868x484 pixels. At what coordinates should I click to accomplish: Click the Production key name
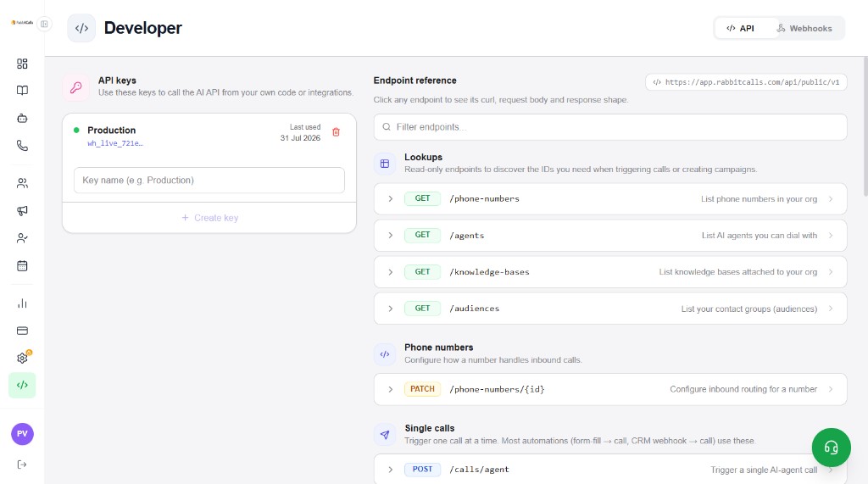(111, 131)
